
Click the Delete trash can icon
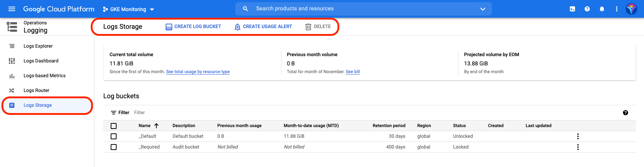click(308, 27)
